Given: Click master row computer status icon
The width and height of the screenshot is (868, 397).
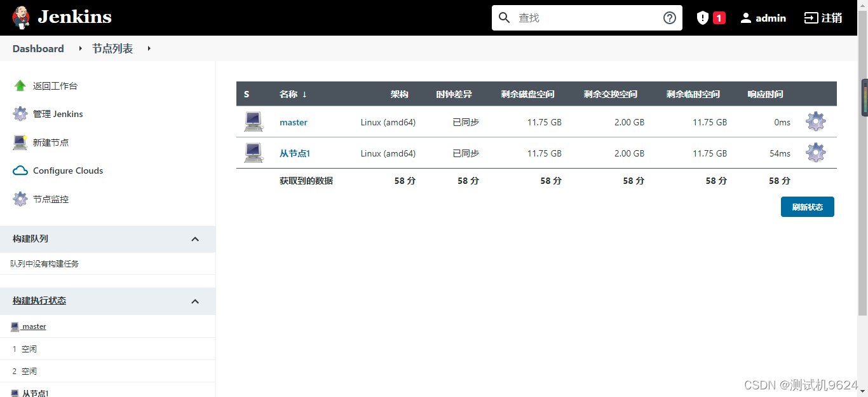Looking at the screenshot, I should point(253,122).
